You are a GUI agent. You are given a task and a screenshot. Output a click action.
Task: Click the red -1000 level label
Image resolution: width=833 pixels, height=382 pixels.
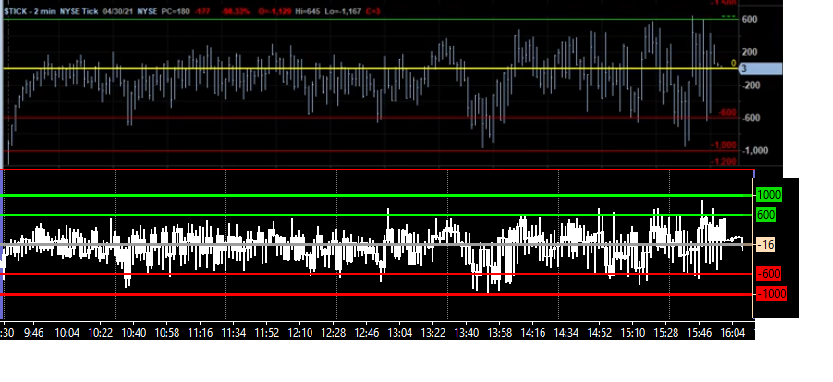[x=771, y=294]
